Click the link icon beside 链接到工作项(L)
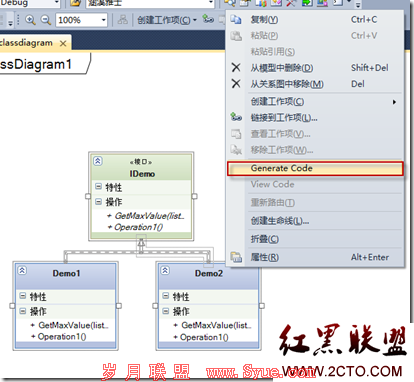 (x=236, y=117)
